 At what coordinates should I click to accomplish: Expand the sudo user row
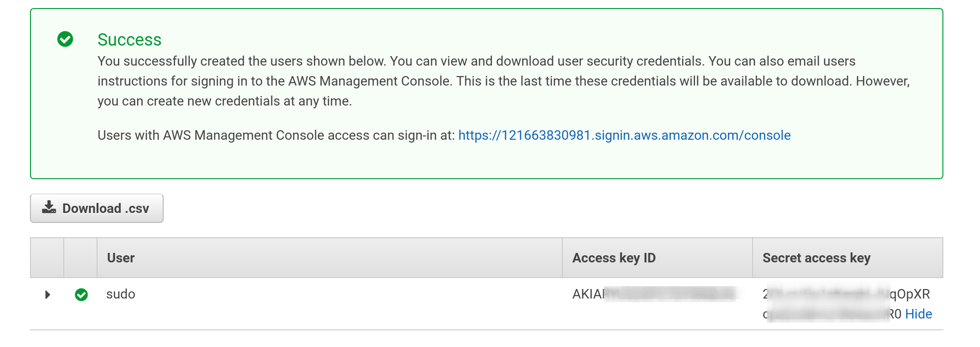48,295
